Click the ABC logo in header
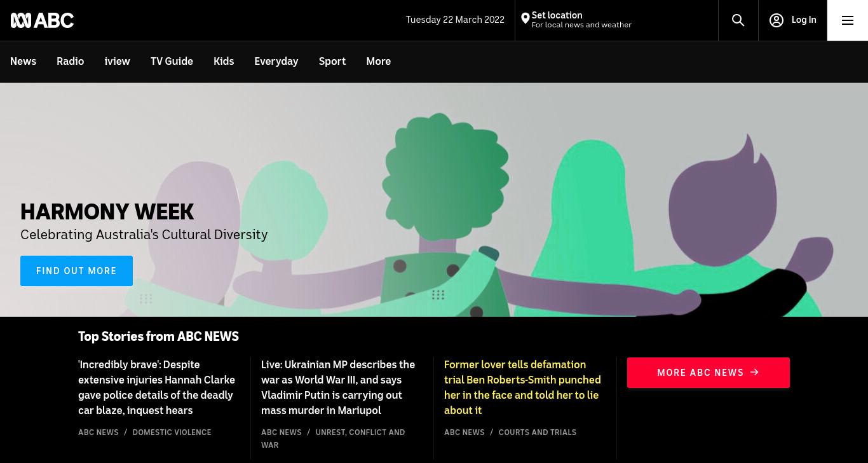The width and height of the screenshot is (868, 463). coord(42,20)
